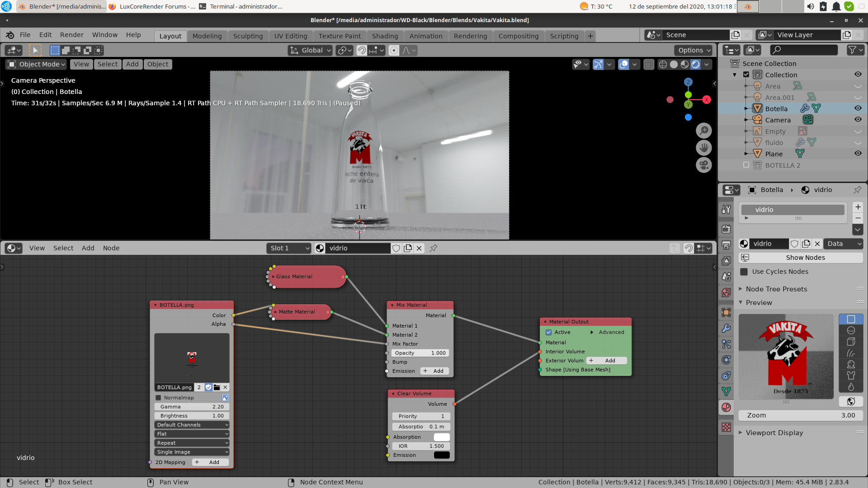Screen dimensions: 868x488
Task: Select the pan hand navigation icon
Action: [703, 148]
